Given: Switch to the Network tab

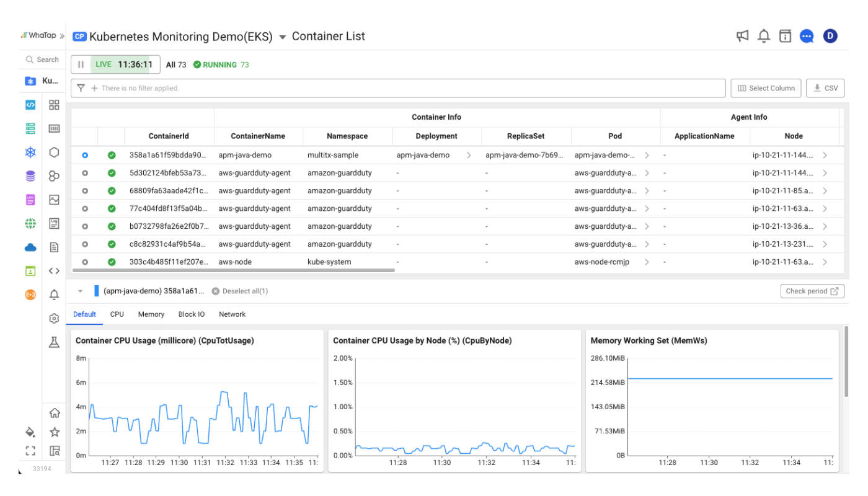Looking at the screenshot, I should click(x=232, y=314).
